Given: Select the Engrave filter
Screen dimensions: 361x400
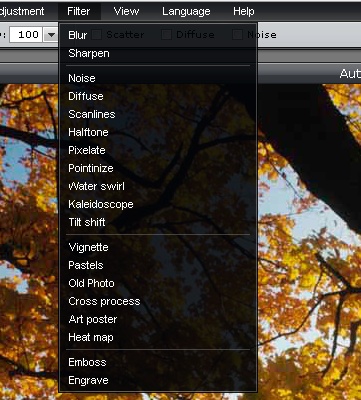Looking at the screenshot, I should click(158, 380).
